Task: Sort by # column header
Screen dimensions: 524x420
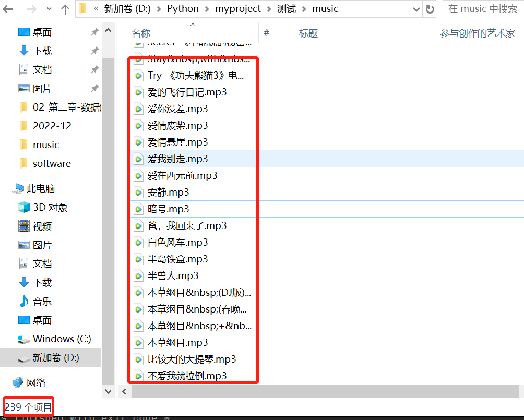Action: coord(266,33)
